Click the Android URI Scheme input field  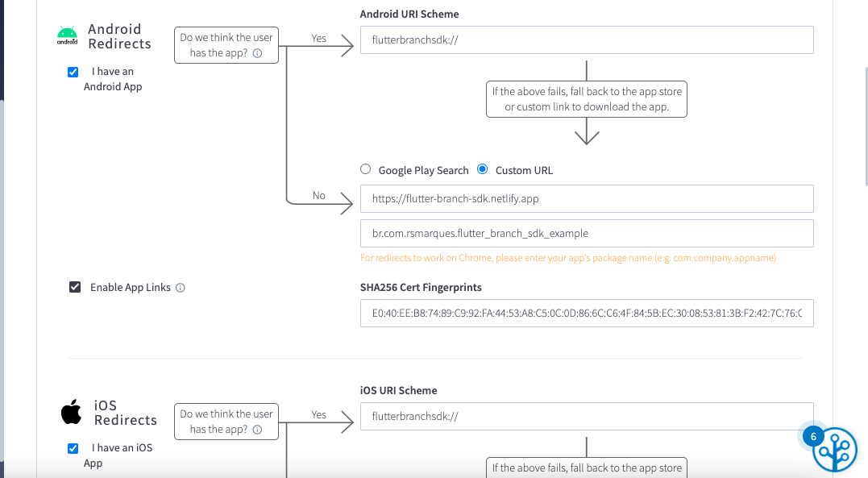(586, 39)
